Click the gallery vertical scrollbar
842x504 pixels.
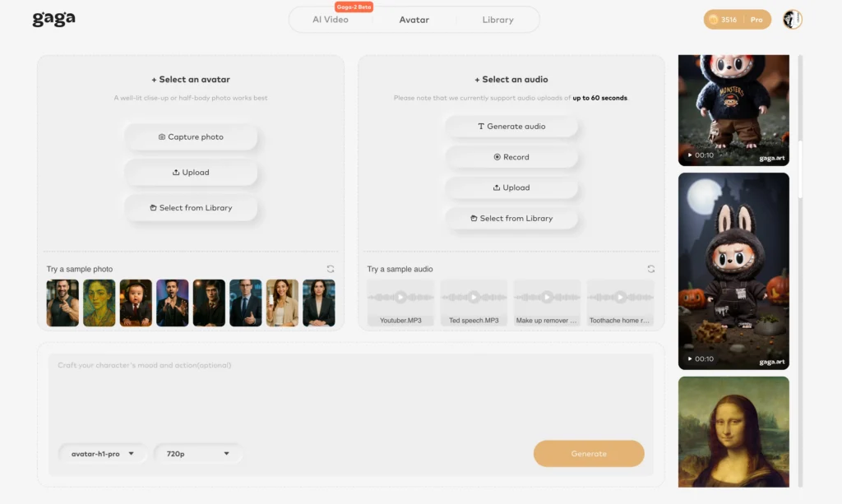click(800, 123)
